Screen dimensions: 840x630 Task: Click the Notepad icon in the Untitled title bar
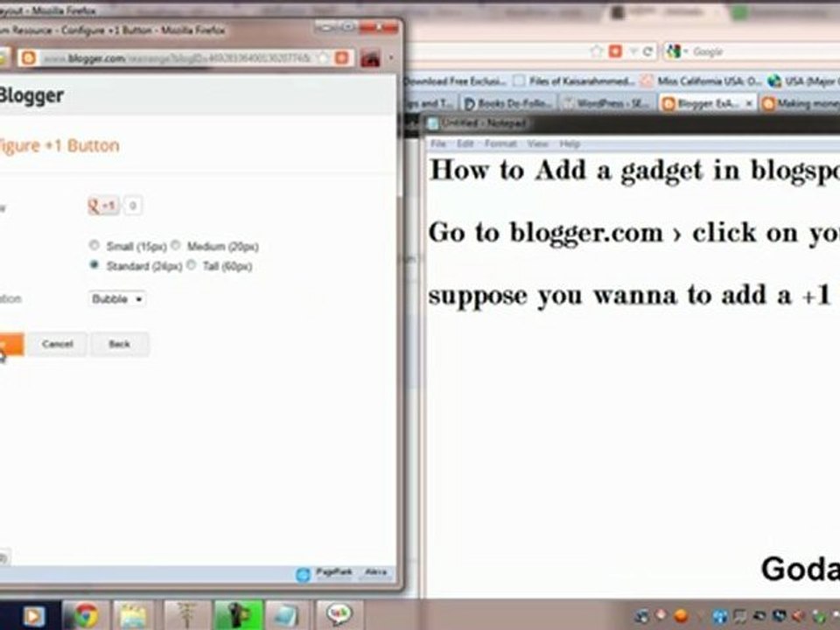click(433, 123)
